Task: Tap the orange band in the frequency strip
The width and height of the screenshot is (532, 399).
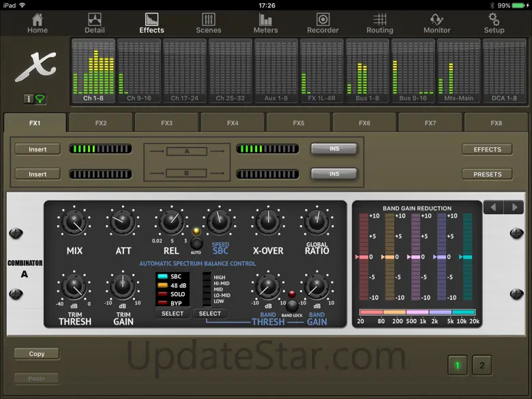Action: click(x=394, y=312)
